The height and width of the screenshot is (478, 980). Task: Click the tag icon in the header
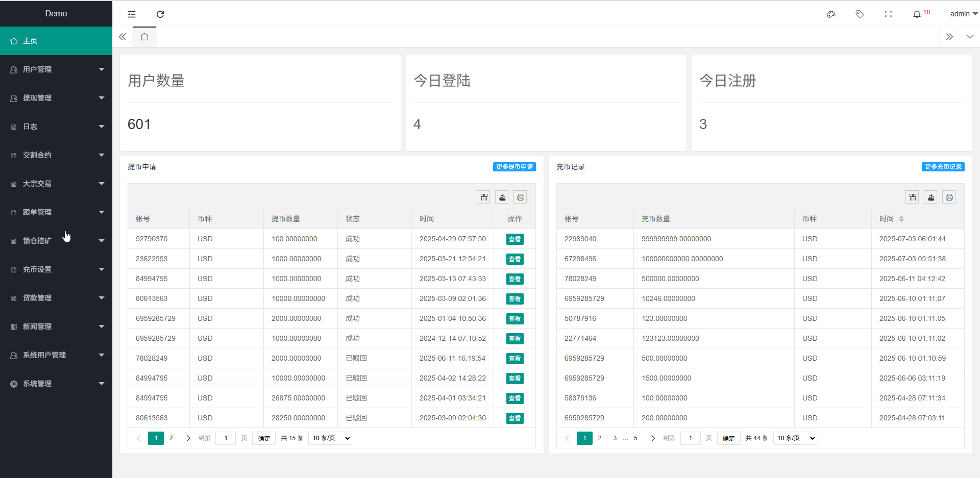[x=860, y=14]
